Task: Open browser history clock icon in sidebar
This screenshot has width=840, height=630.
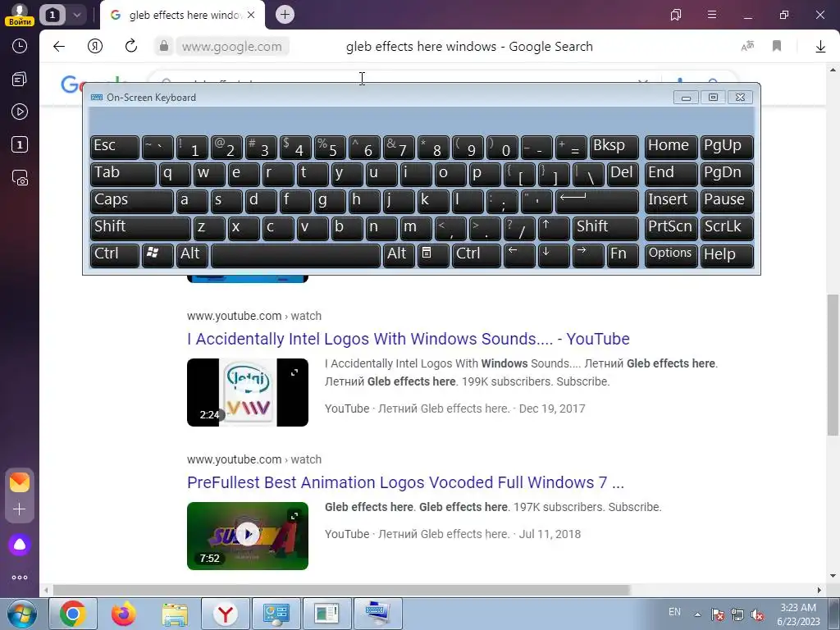Action: (x=20, y=46)
